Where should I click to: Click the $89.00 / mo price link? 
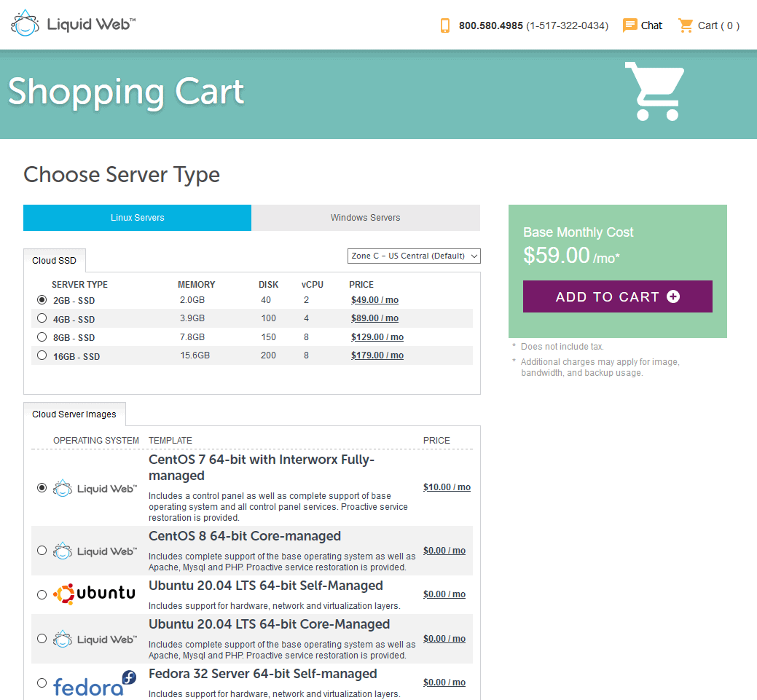pyautogui.click(x=374, y=318)
